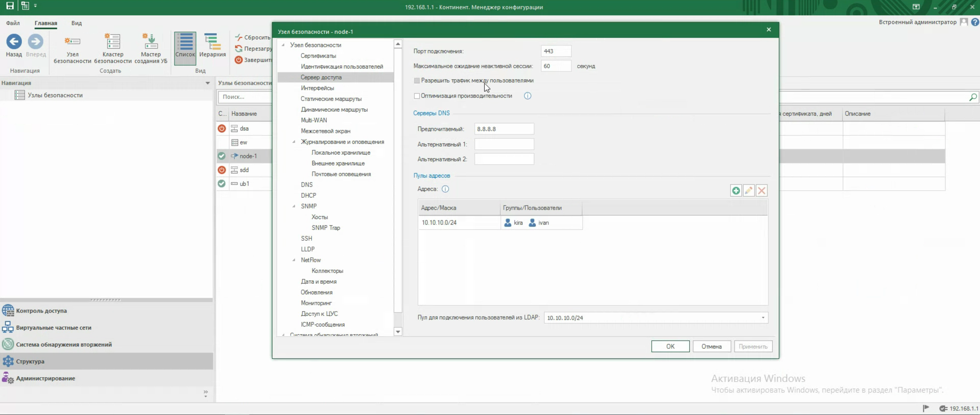Screen dimensions: 980x415
Task: Open the Мастер создания УБ wizard icon
Action: pyautogui.click(x=151, y=42)
